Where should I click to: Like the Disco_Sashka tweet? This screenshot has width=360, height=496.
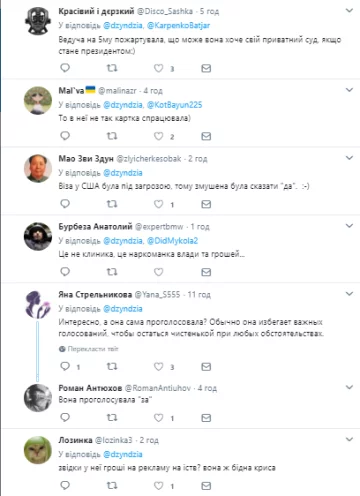[158, 68]
